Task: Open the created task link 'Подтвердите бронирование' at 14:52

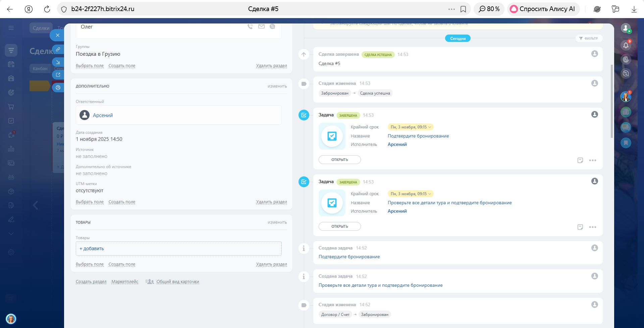Action: click(349, 257)
